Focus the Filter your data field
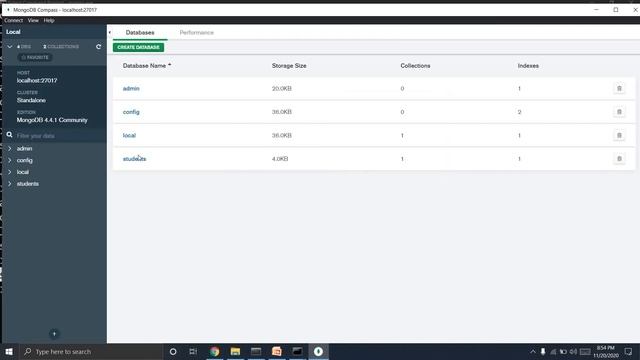This screenshot has height=360, width=640. (x=59, y=136)
